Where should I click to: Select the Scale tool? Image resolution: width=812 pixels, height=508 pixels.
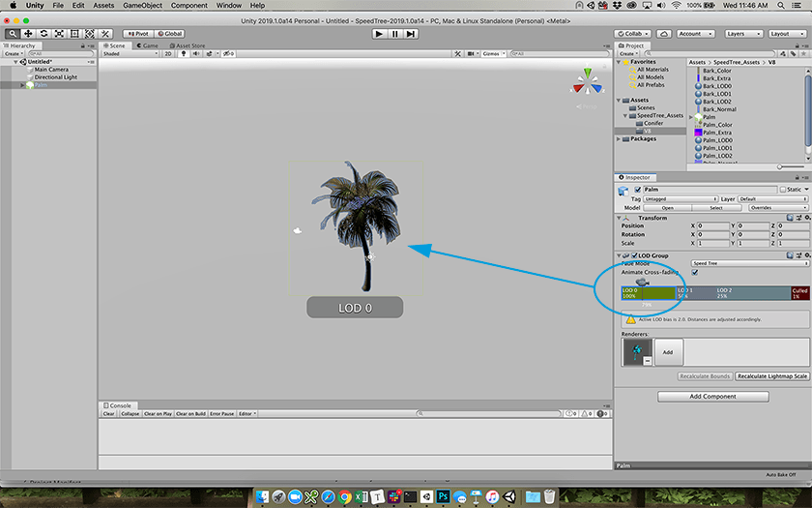click(59, 34)
